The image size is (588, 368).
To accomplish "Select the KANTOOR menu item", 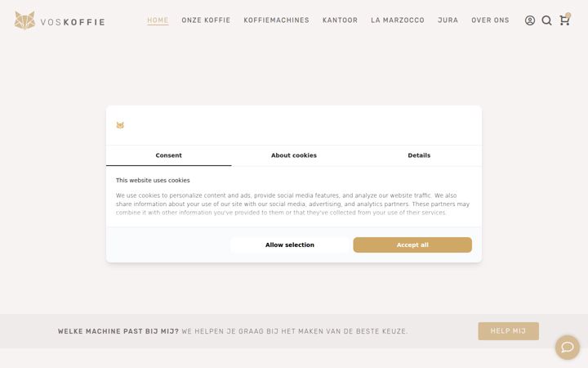I will [x=340, y=20].
